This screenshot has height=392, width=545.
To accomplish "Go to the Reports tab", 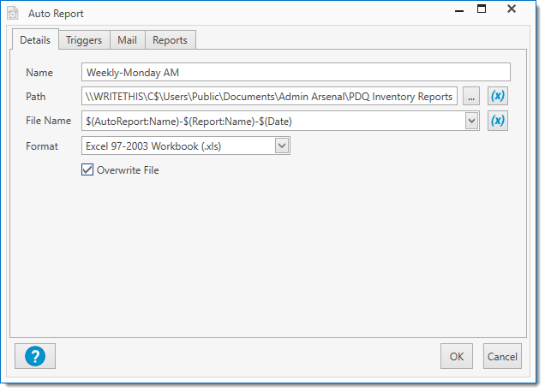I will click(x=171, y=40).
